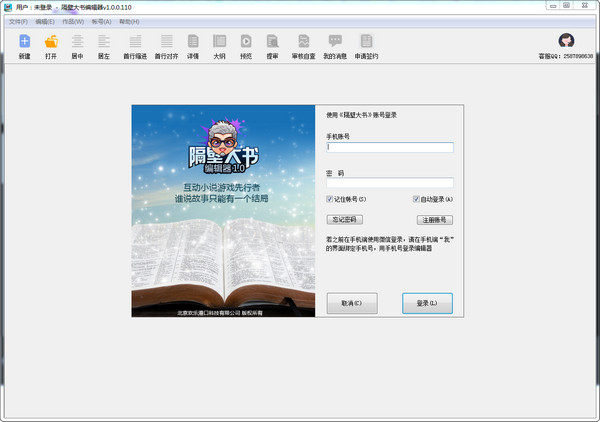Focus the 手机账号 phone account field
Image resolution: width=600 pixels, height=422 pixels.
point(390,147)
